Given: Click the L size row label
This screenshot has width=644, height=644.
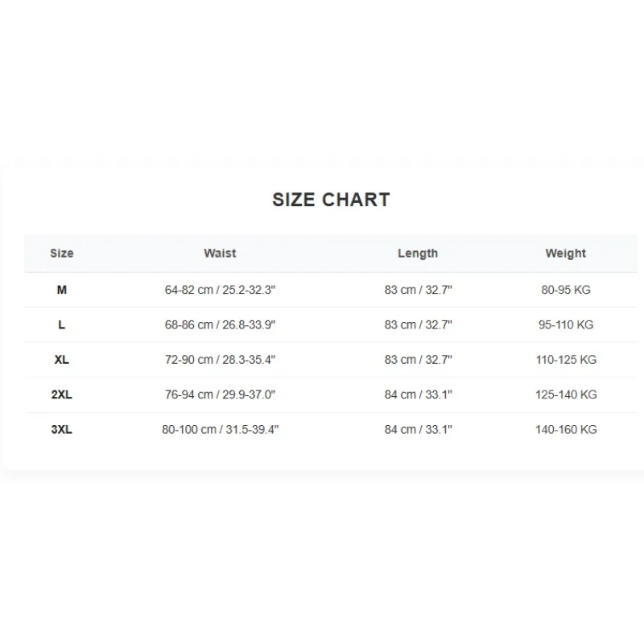Looking at the screenshot, I should click(x=62, y=325).
